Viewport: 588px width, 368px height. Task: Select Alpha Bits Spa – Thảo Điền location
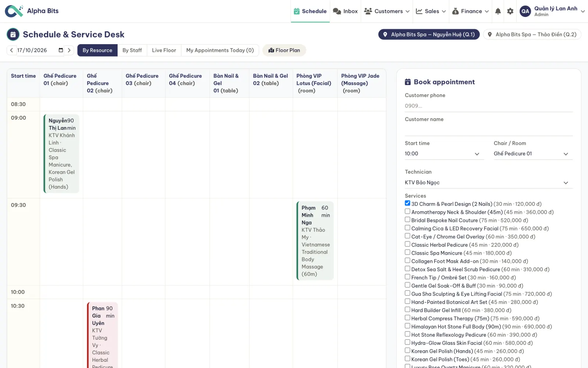pos(532,35)
